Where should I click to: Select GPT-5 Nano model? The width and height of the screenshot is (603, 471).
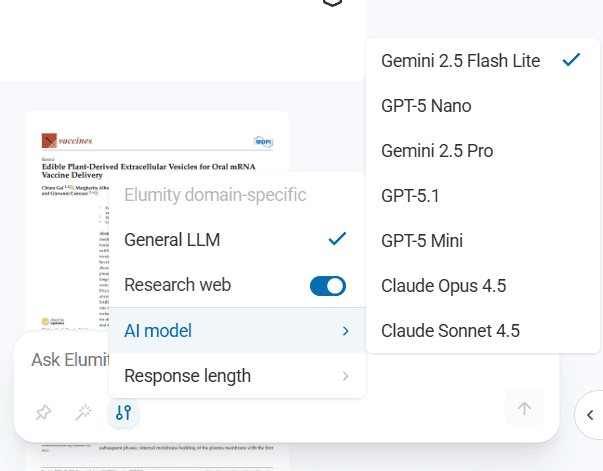(426, 106)
